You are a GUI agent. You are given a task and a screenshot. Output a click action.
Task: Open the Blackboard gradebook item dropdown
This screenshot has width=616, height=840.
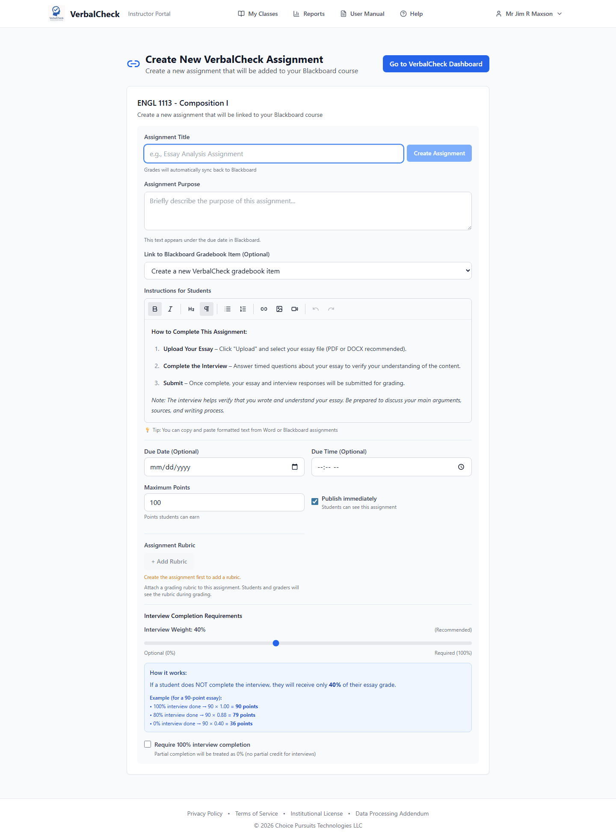point(308,270)
